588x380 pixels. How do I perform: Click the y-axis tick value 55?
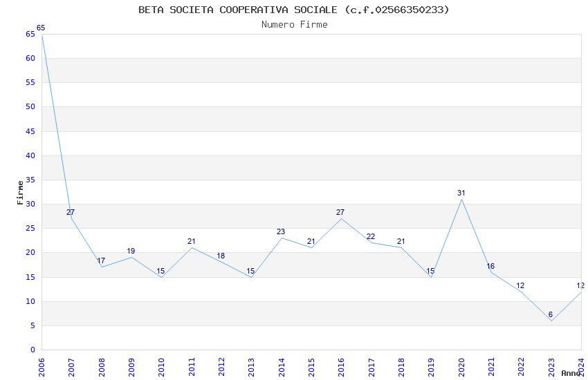pos(30,82)
